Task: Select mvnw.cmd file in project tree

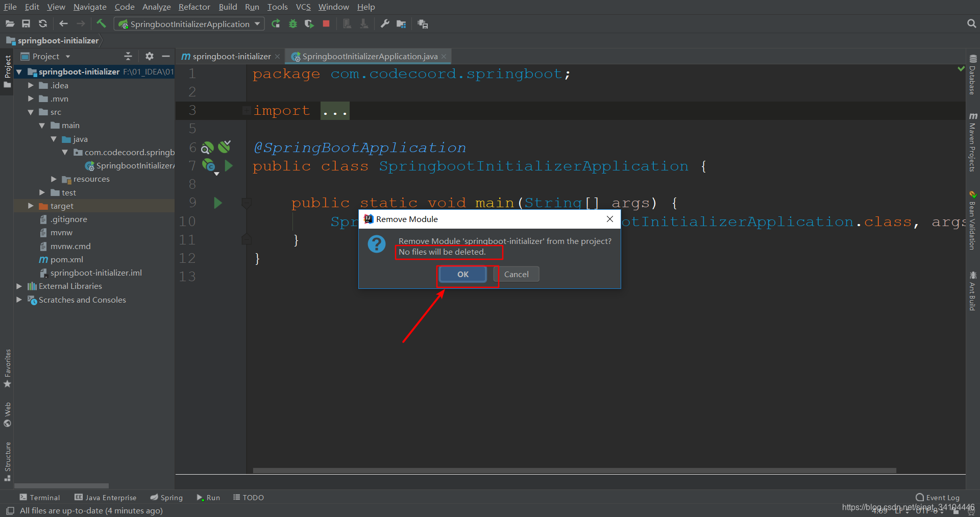Action: click(70, 246)
